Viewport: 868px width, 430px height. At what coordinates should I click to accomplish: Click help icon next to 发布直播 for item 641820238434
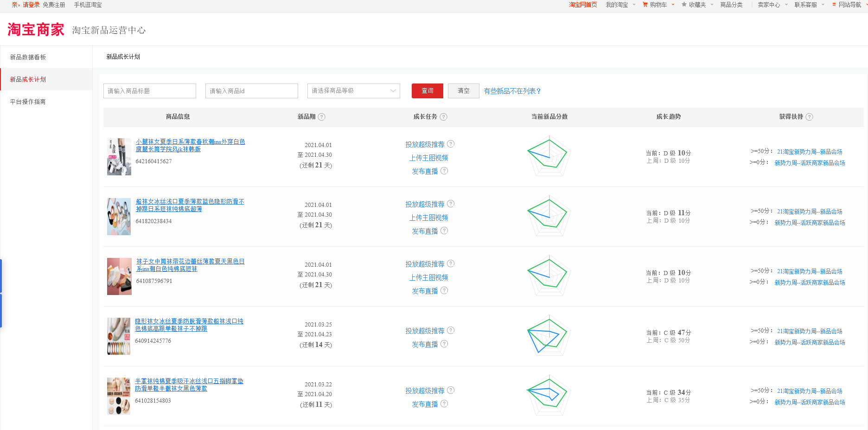click(444, 231)
